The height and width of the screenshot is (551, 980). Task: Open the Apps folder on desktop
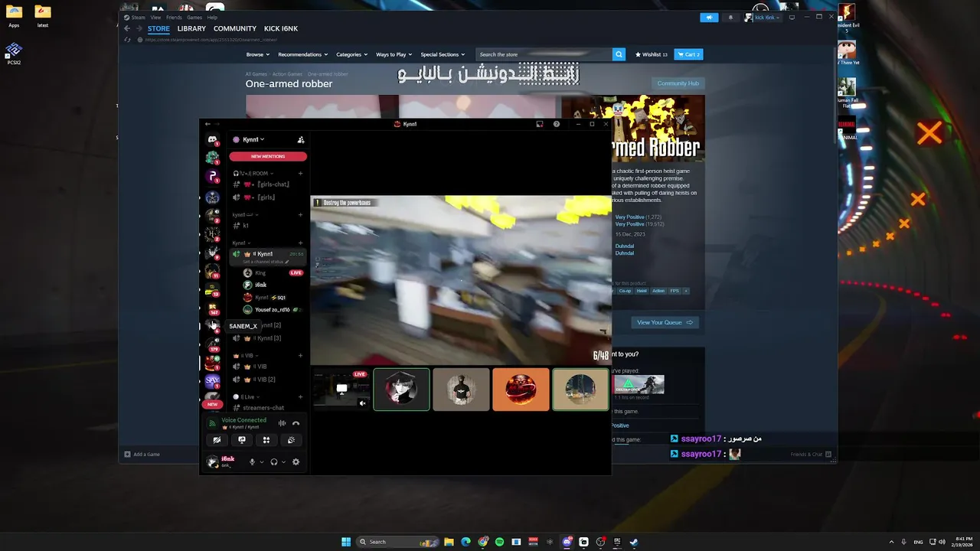pos(14,15)
